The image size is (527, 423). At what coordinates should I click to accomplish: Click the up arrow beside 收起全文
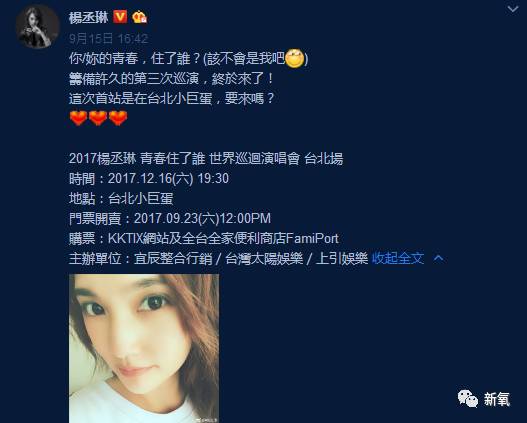pos(438,258)
